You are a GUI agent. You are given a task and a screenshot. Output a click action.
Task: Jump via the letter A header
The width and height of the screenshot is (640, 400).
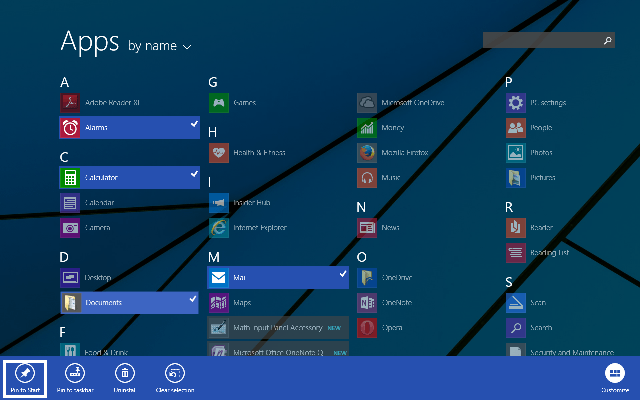64,82
